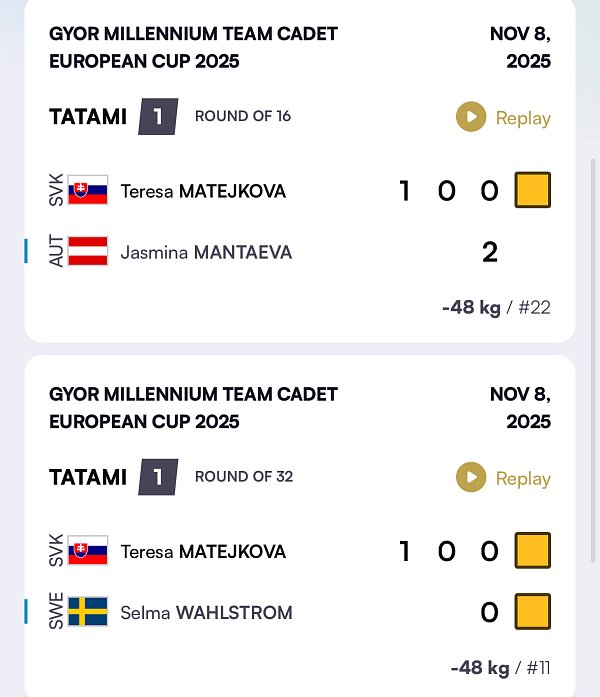
Task: Click the -48 kg / #22 contest label
Action: click(x=496, y=307)
